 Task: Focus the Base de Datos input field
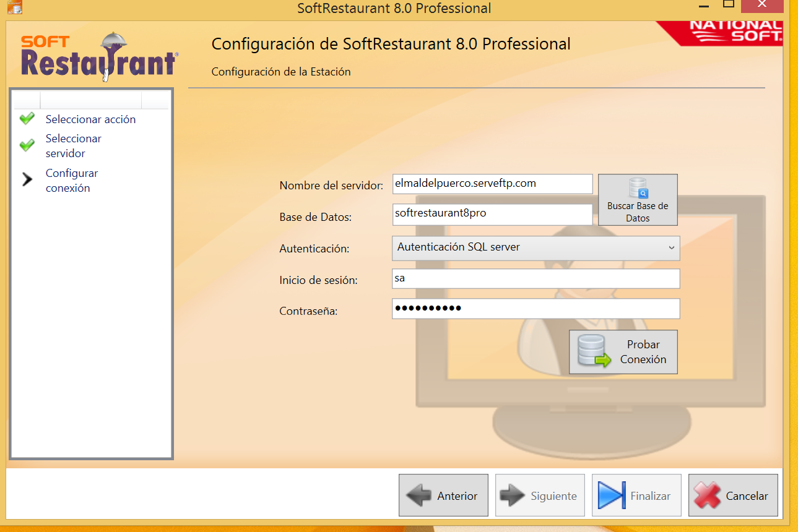(x=493, y=214)
